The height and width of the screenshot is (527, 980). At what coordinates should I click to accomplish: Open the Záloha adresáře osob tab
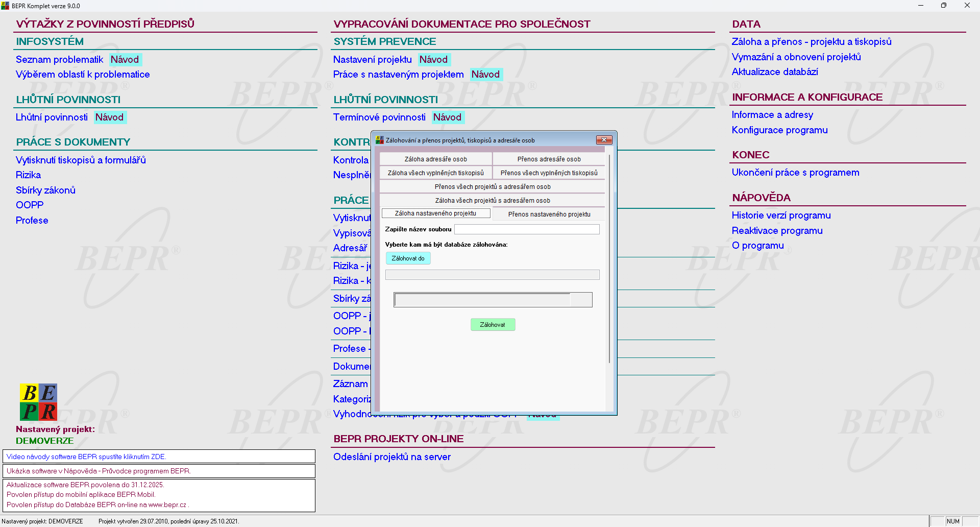436,159
